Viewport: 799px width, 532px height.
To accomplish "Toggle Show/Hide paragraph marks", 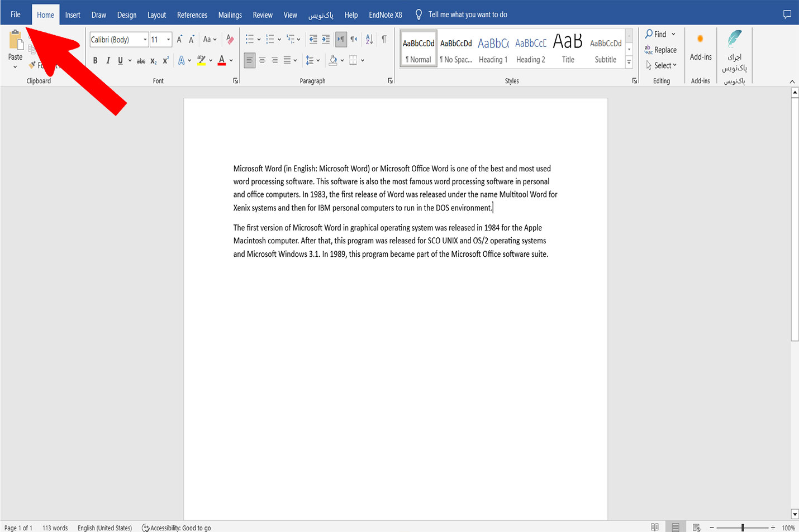I will pos(384,40).
